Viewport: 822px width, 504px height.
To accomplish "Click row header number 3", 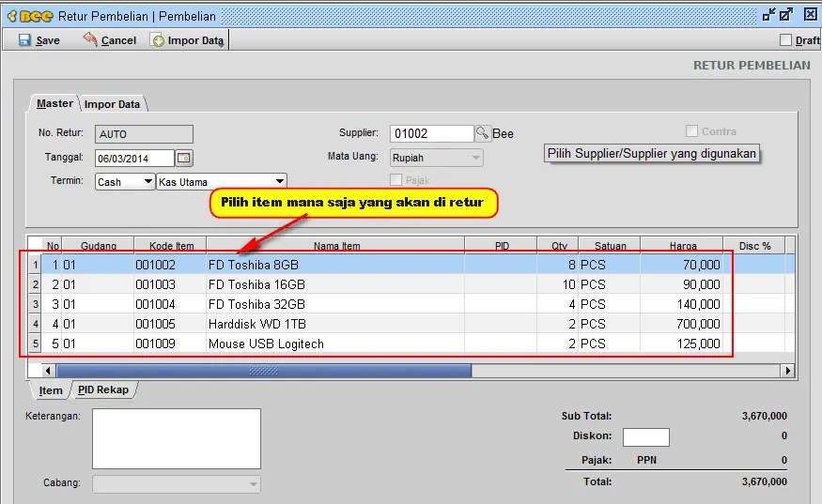I will 35,304.
